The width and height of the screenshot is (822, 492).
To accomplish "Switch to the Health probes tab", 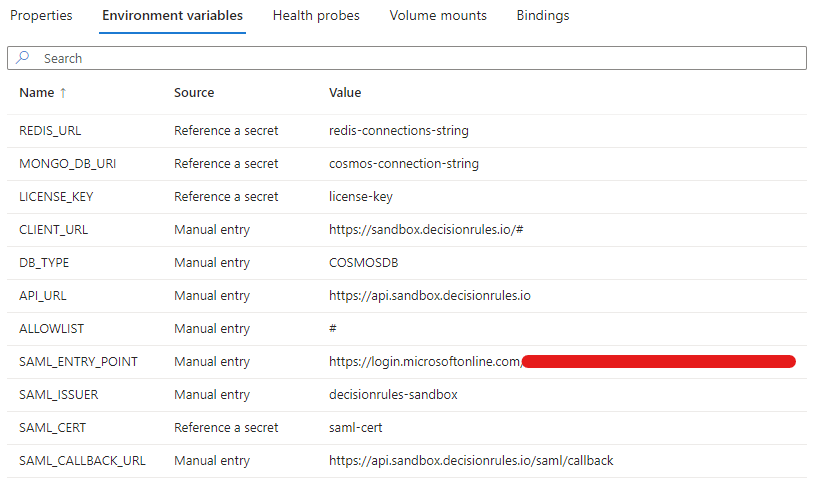I will point(316,16).
